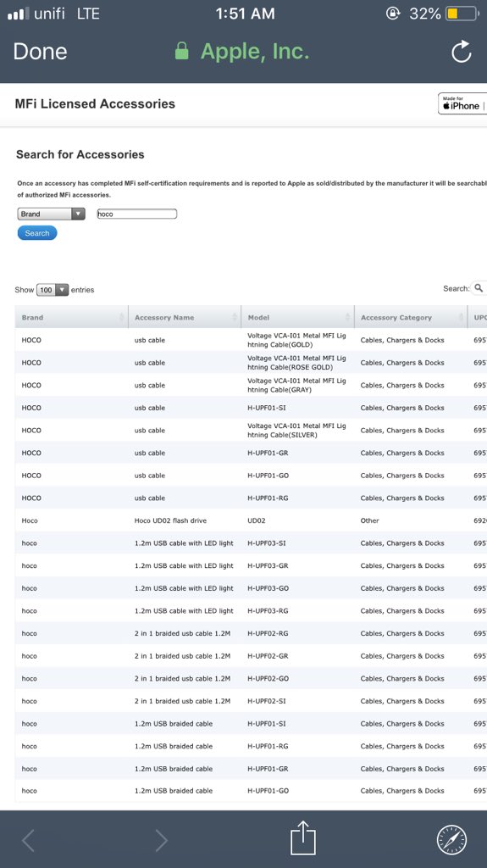Select model H-UPF03-SI
487x868 pixels.
(x=266, y=543)
